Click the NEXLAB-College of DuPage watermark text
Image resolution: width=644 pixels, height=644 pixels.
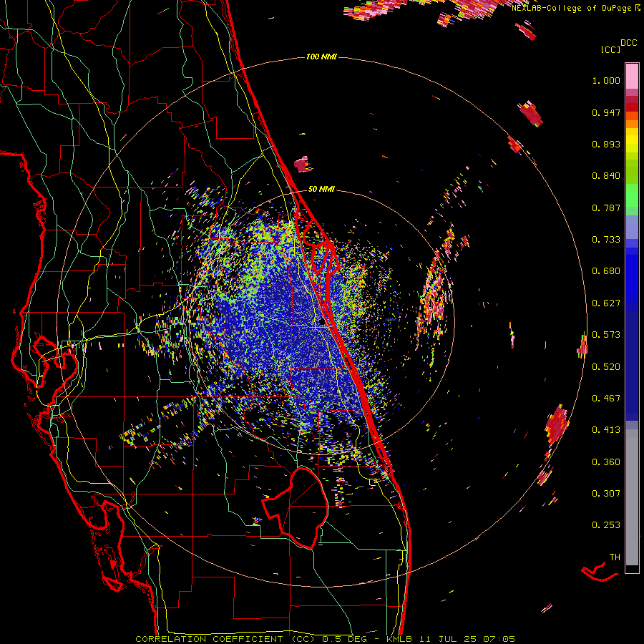tap(571, 8)
